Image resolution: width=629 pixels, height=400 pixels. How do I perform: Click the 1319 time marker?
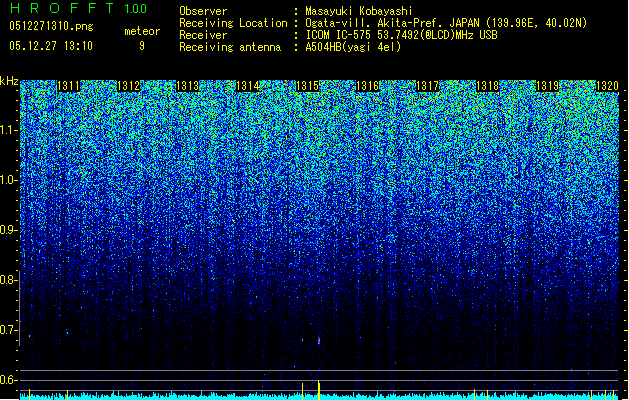[548, 86]
